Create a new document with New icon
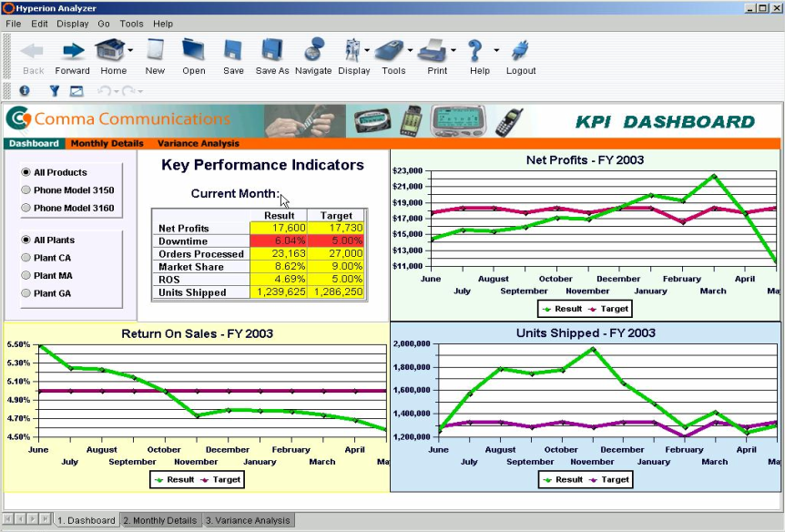Viewport: 785px width, 532px height. (x=155, y=49)
